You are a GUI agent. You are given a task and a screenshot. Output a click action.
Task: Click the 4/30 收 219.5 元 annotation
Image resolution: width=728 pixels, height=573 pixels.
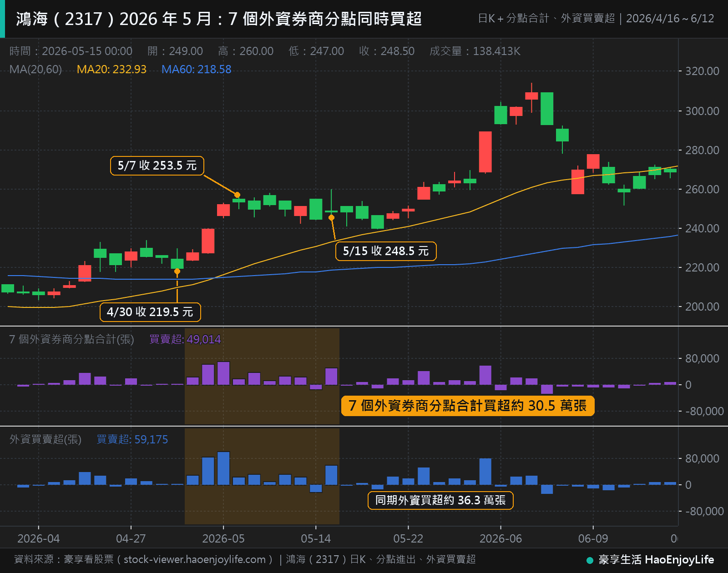coord(150,312)
